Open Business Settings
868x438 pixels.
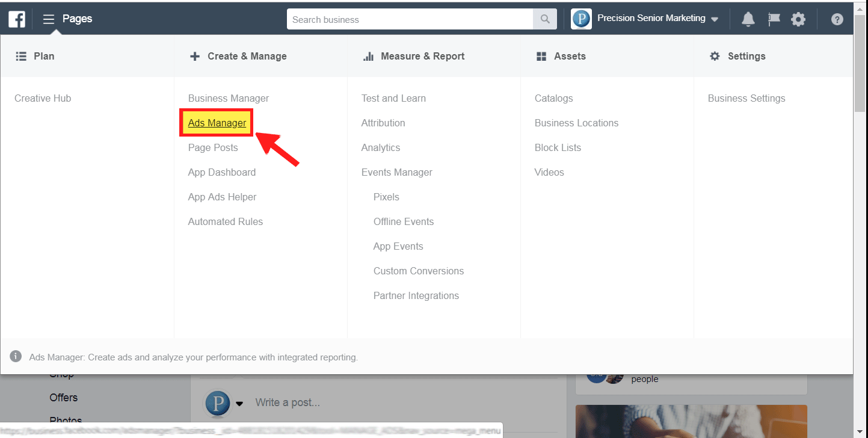pyautogui.click(x=746, y=98)
